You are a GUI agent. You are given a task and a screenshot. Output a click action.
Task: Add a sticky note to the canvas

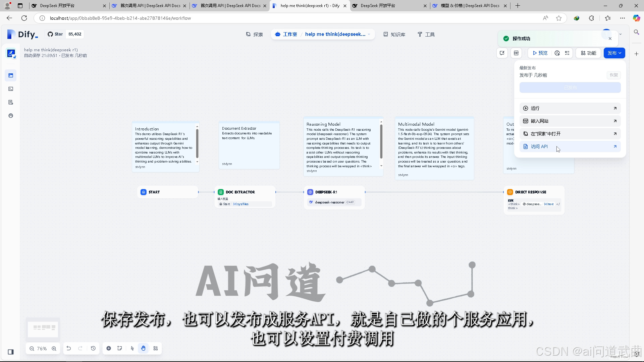click(120, 348)
